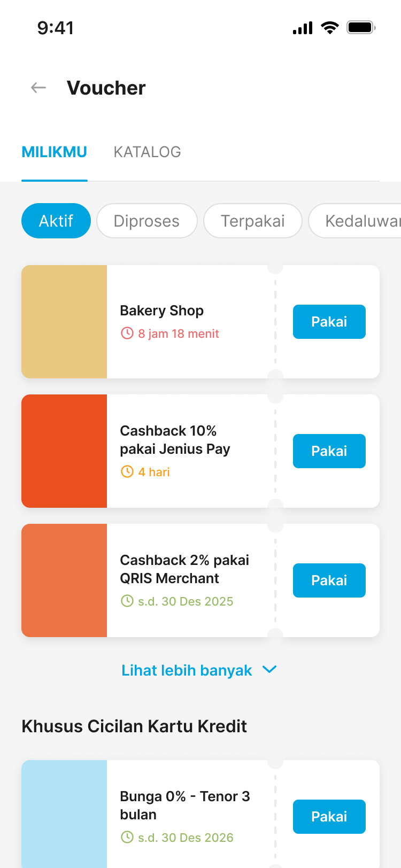Select the Terpakai filter chip
The image size is (401, 868).
point(253,221)
